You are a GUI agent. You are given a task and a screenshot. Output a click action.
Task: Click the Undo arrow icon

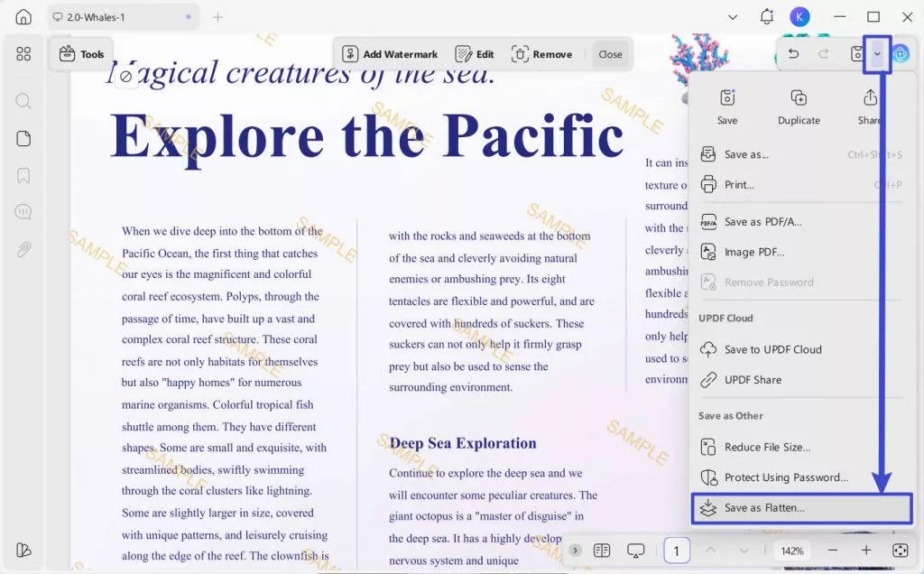[793, 54]
